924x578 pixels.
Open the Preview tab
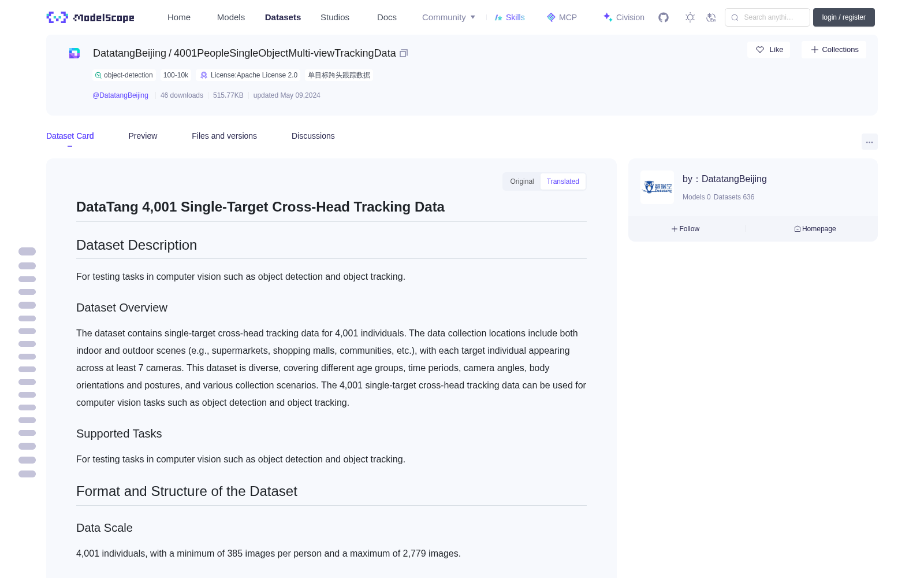pos(143,136)
